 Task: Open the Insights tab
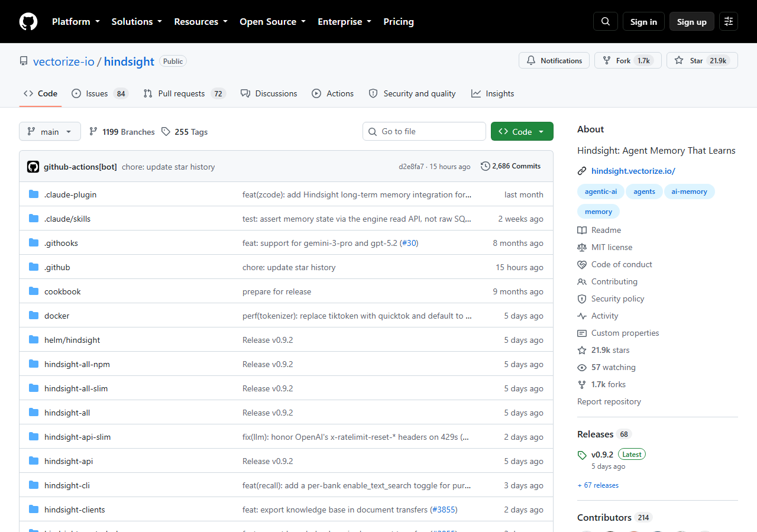493,93
